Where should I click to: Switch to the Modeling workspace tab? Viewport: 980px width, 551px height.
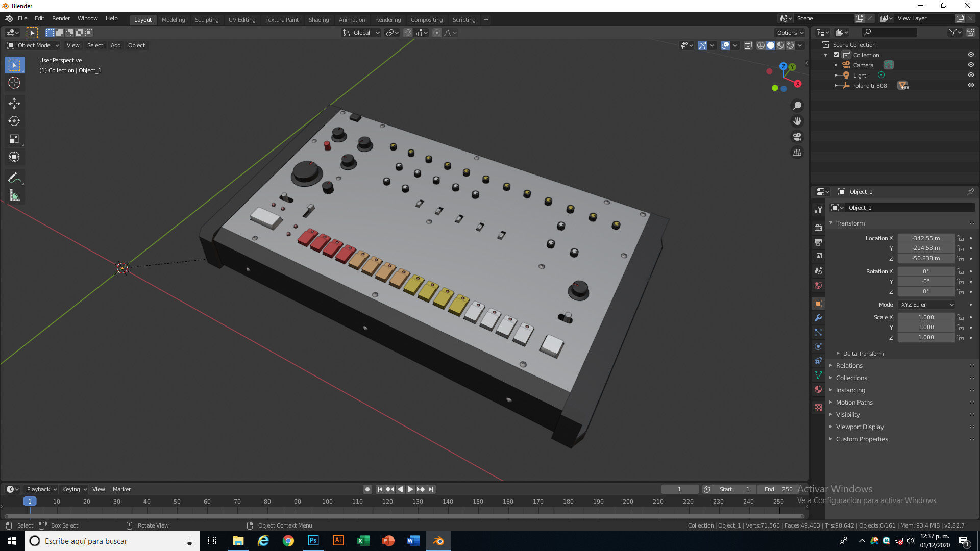click(x=173, y=20)
